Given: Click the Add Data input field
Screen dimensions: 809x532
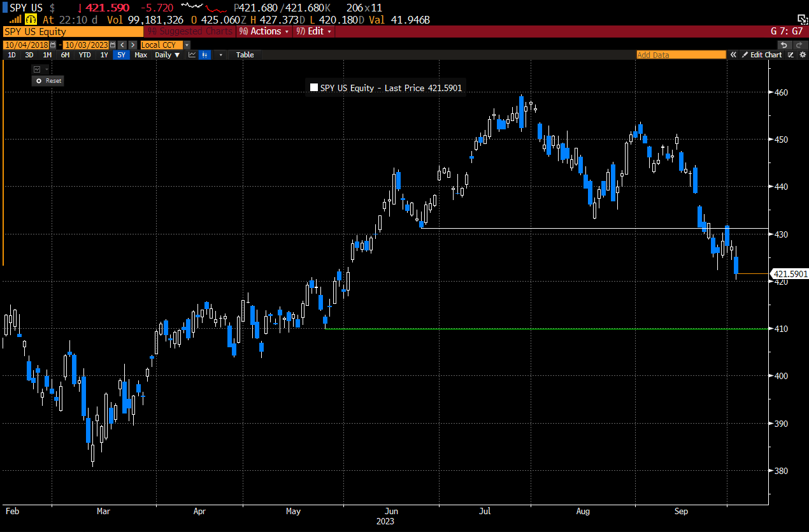Looking at the screenshot, I should coord(680,55).
